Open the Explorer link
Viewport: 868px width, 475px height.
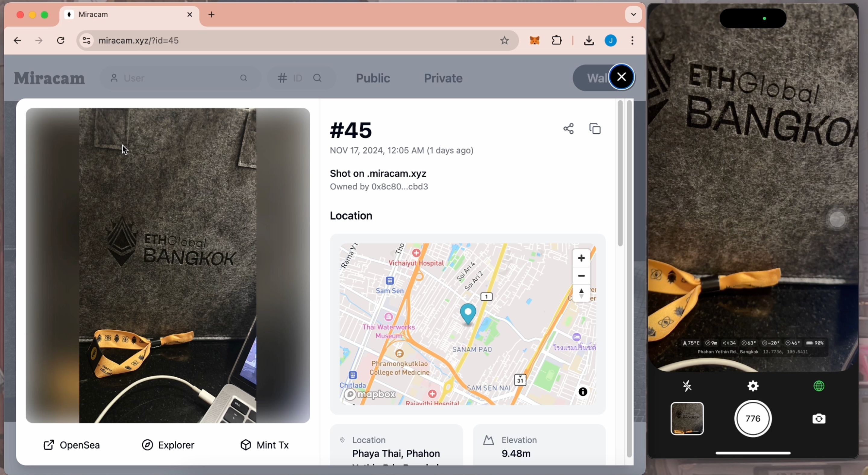(168, 445)
